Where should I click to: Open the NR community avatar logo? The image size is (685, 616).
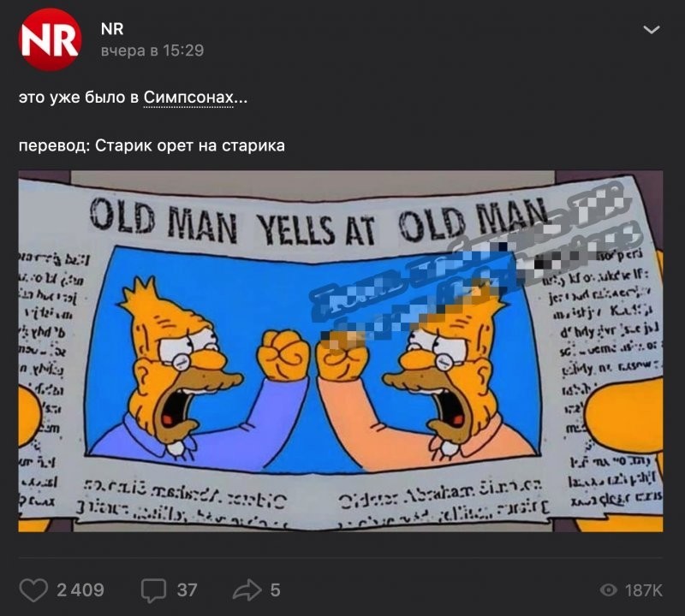click(51, 39)
